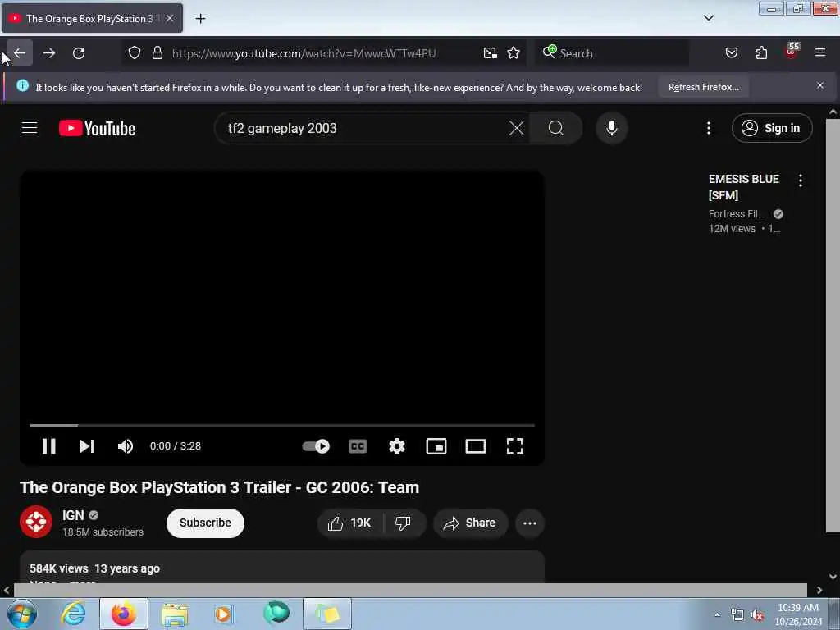Bookmark this page with the star icon
840x630 pixels.
click(x=514, y=52)
